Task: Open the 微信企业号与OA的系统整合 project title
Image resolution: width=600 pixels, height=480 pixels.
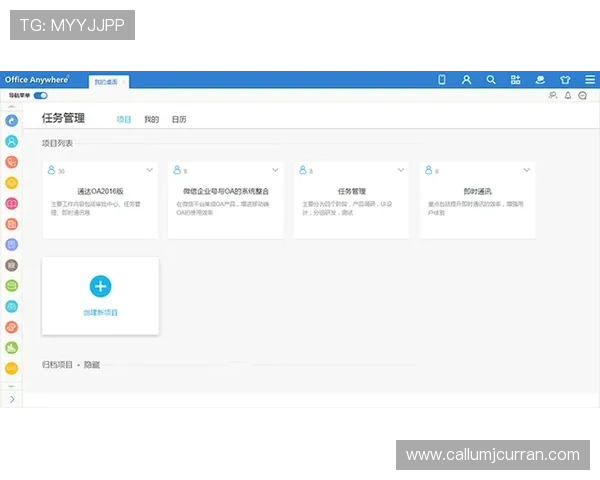Action: (x=226, y=191)
